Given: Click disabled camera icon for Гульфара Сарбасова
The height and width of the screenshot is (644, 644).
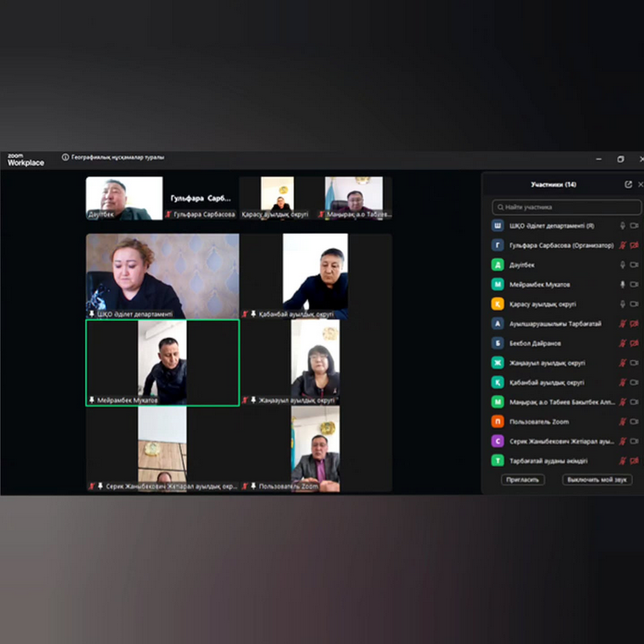Looking at the screenshot, I should pyautogui.click(x=636, y=245).
